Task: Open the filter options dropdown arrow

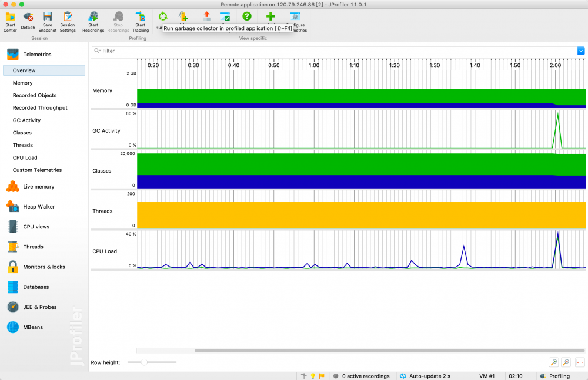Action: [581, 51]
